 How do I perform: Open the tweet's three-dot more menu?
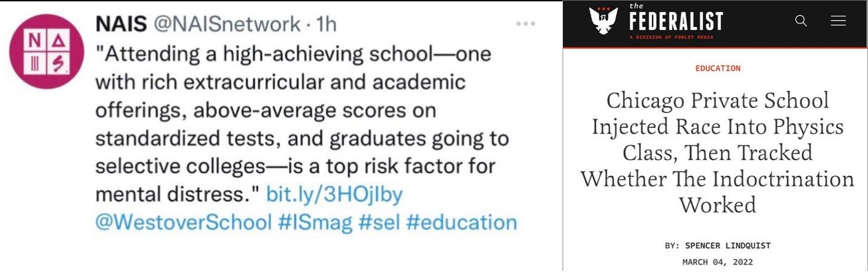tap(526, 24)
